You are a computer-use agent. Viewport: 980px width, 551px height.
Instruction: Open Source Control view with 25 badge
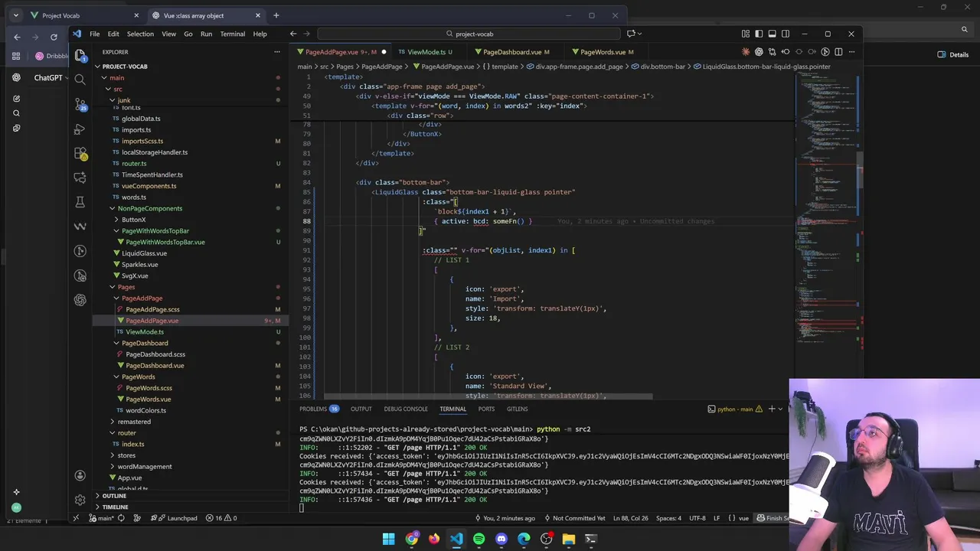click(80, 104)
